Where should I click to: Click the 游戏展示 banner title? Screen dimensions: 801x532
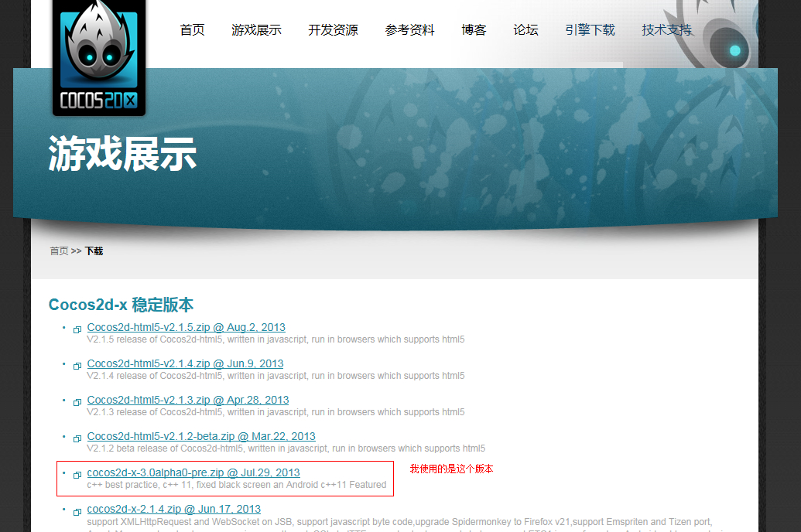click(122, 154)
